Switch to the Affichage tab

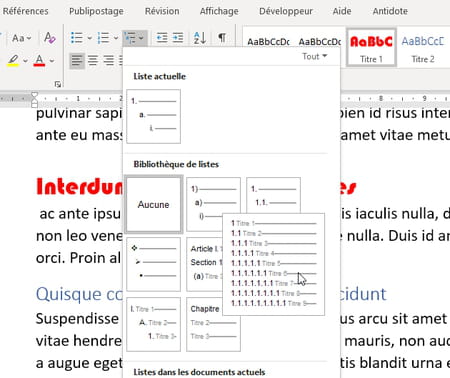tap(219, 11)
